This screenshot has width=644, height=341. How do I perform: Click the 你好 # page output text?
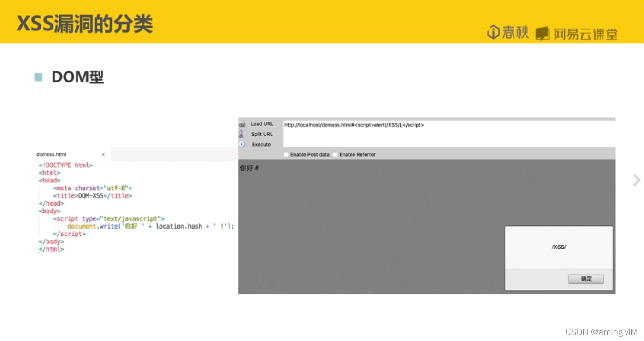[x=249, y=168]
